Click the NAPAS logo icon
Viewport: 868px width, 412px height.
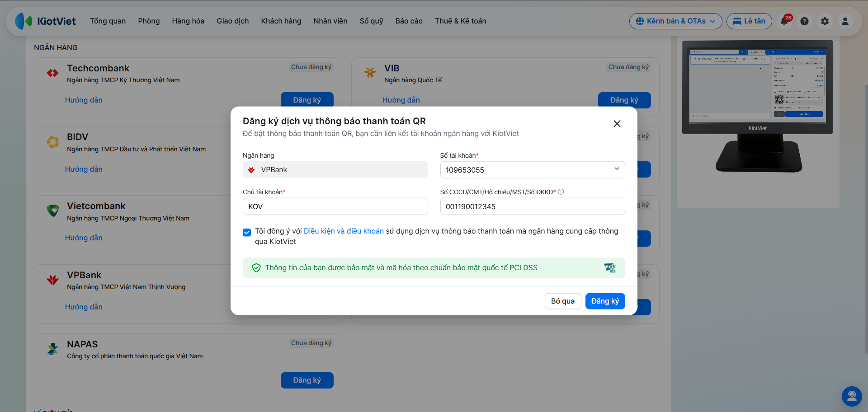click(53, 349)
